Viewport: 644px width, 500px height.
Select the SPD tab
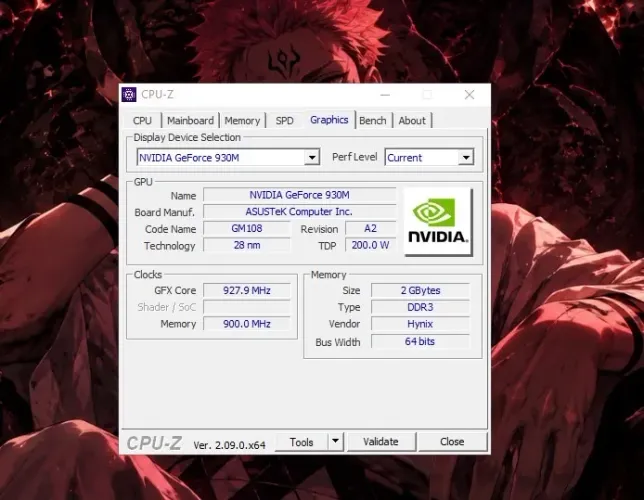pyautogui.click(x=285, y=120)
